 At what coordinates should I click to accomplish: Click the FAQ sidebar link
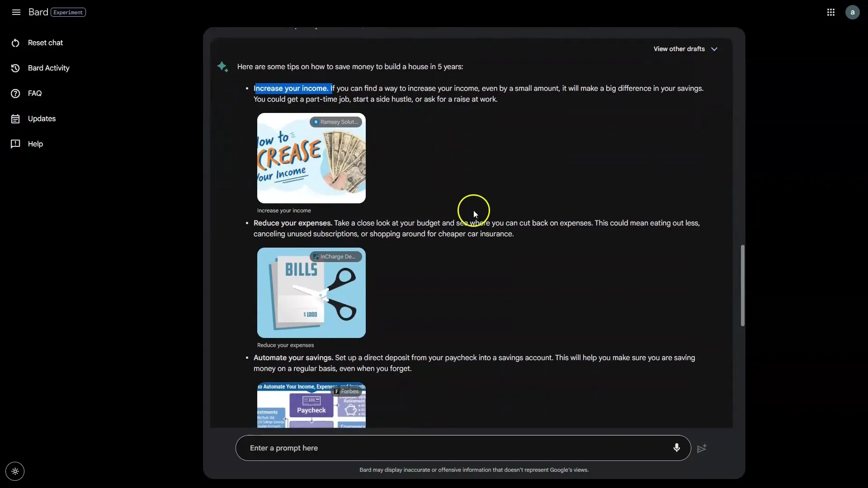34,94
